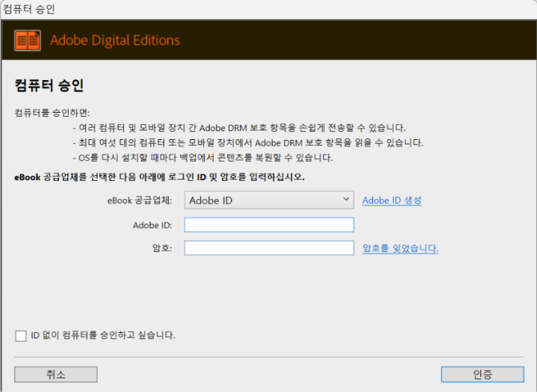The width and height of the screenshot is (537, 392).
Task: Click the line starting '- OS를 다시 설치할'
Action: [202, 158]
